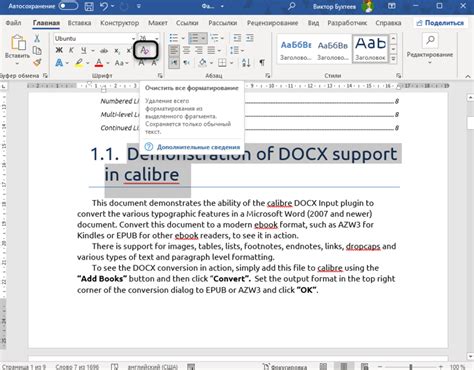Switch to the Рецензирование tab

[x=272, y=23]
